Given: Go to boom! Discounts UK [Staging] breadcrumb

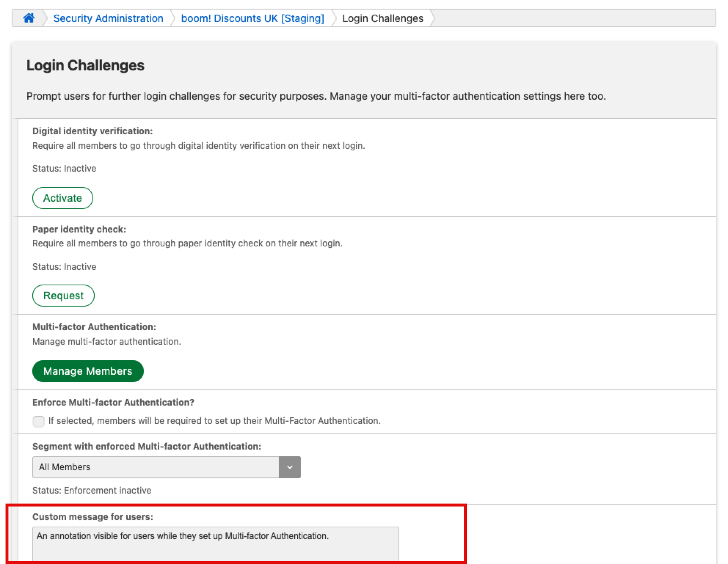Looking at the screenshot, I should click(252, 18).
